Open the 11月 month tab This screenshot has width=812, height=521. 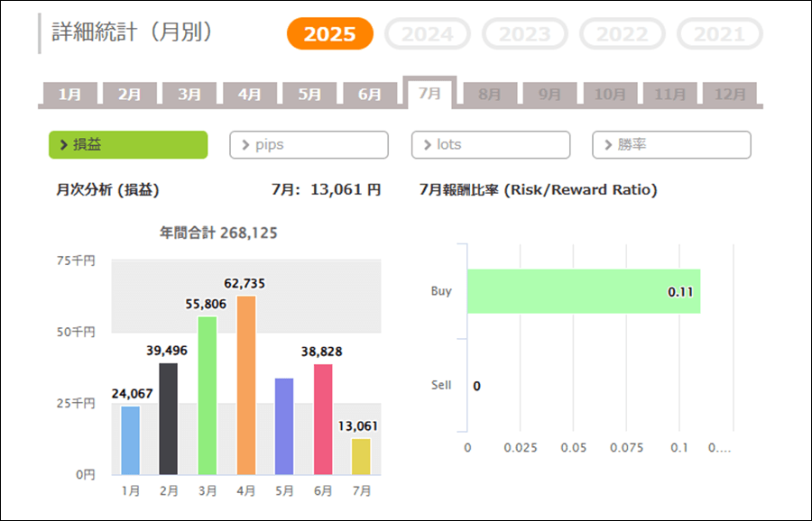tap(670, 94)
